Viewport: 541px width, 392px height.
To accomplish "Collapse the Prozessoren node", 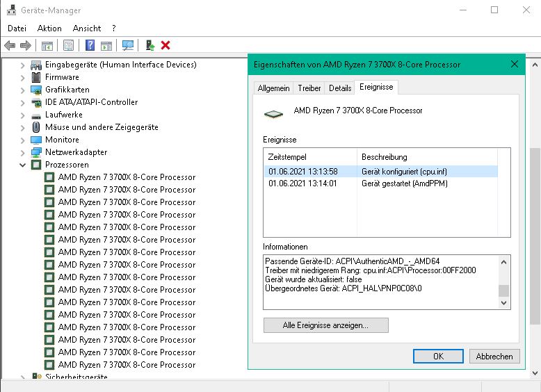I will (23, 165).
